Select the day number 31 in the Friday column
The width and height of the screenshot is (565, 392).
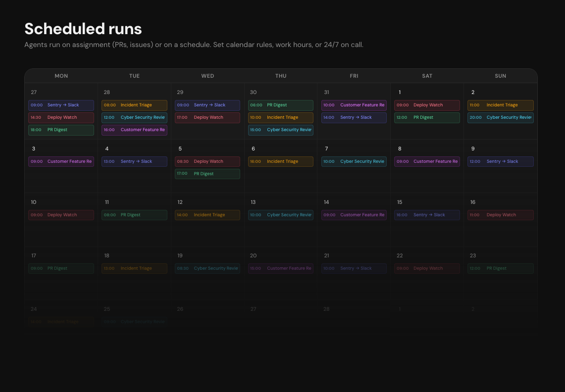tap(326, 92)
